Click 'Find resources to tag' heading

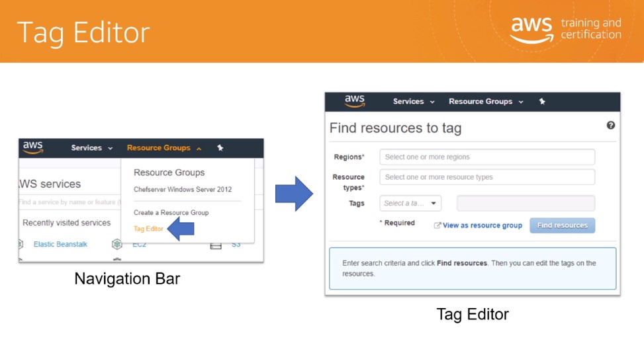[x=395, y=128]
